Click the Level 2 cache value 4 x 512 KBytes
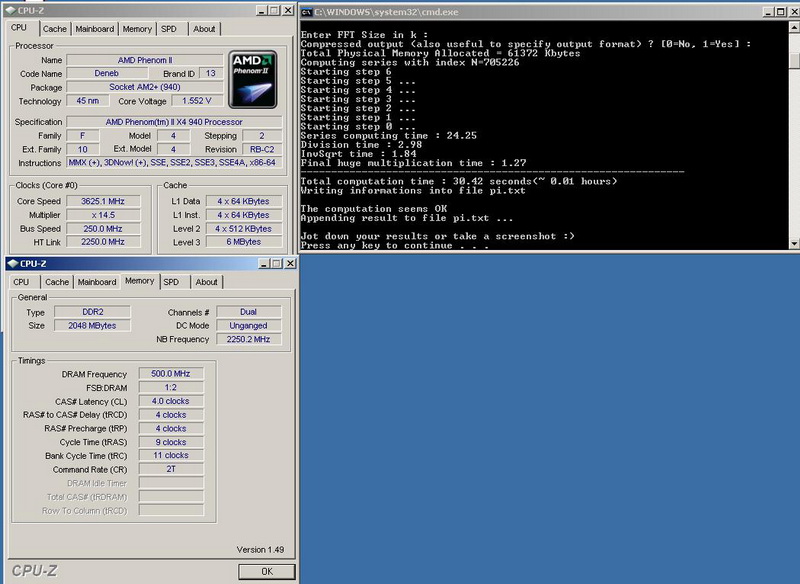Image resolution: width=800 pixels, height=584 pixels. [x=244, y=228]
